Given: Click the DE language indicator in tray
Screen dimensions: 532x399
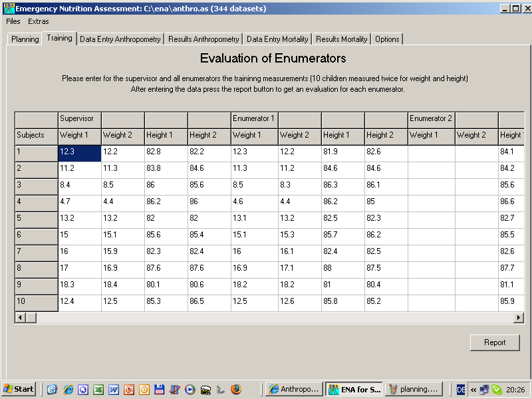Looking at the screenshot, I should 461,390.
